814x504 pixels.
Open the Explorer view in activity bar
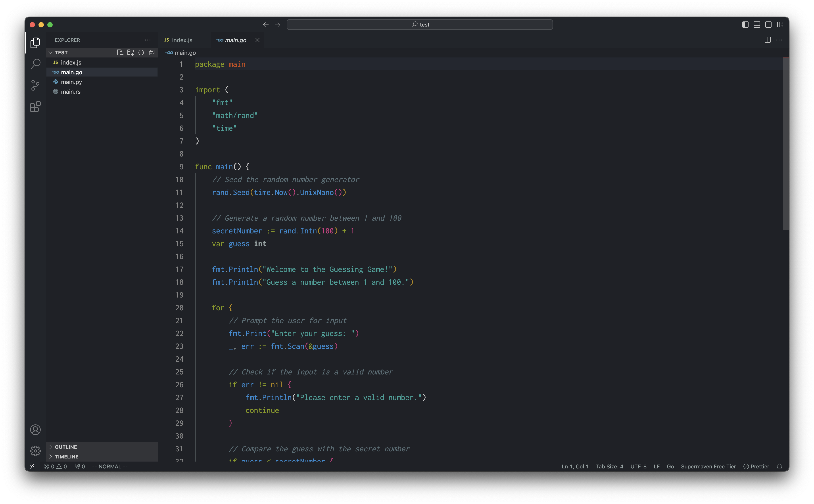(35, 42)
